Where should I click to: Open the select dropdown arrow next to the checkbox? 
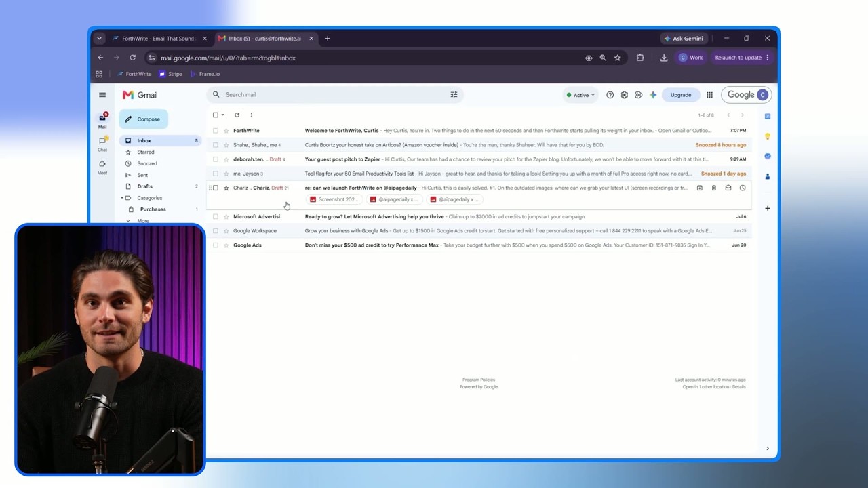pyautogui.click(x=222, y=115)
